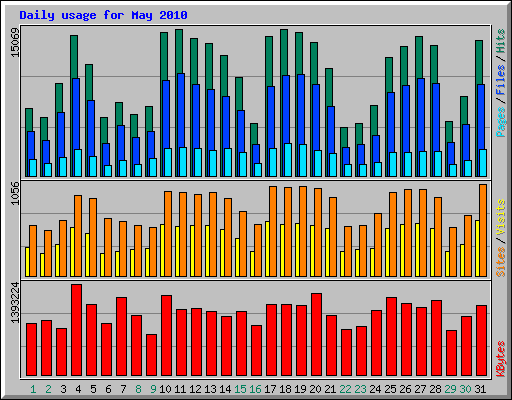Select day 19 on the x-axis
The image size is (512, 400).
coord(300,389)
